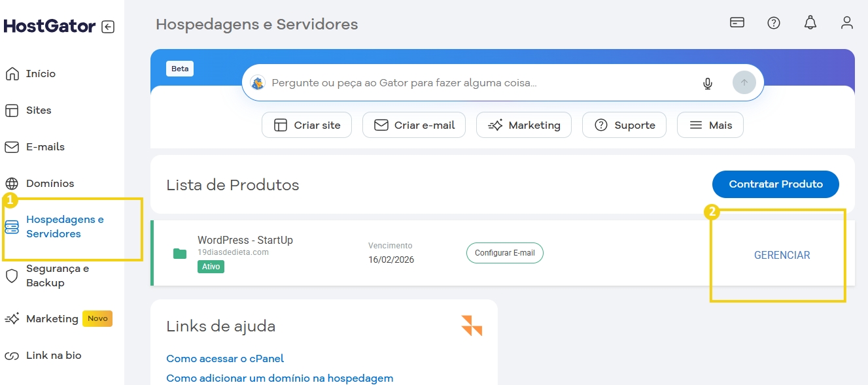Click the Contratar Produto button
868x385 pixels.
(x=775, y=184)
